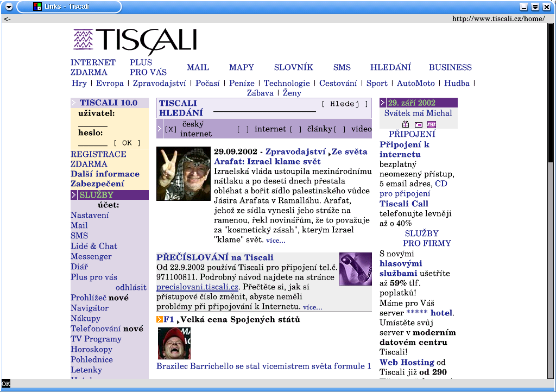Click více... after the Arafat article
The width and height of the screenshot is (556, 392).
coord(275,241)
